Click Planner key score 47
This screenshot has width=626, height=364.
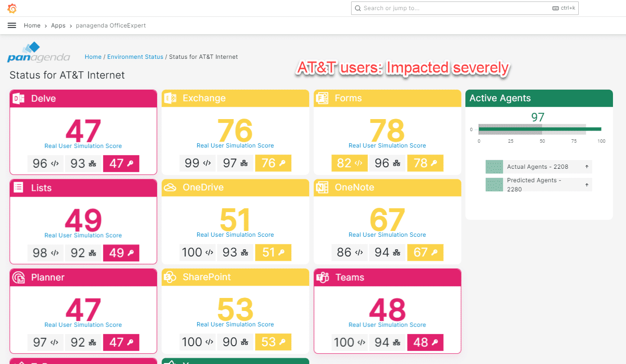tap(121, 342)
